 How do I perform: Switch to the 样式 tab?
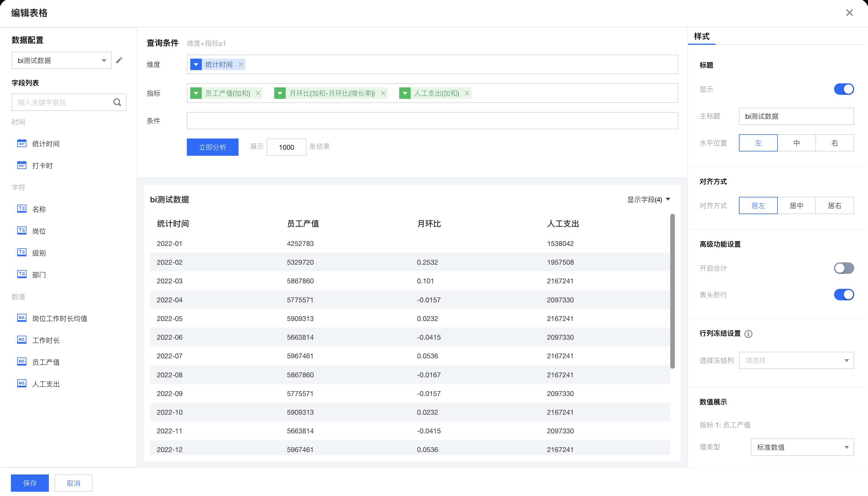(x=702, y=36)
